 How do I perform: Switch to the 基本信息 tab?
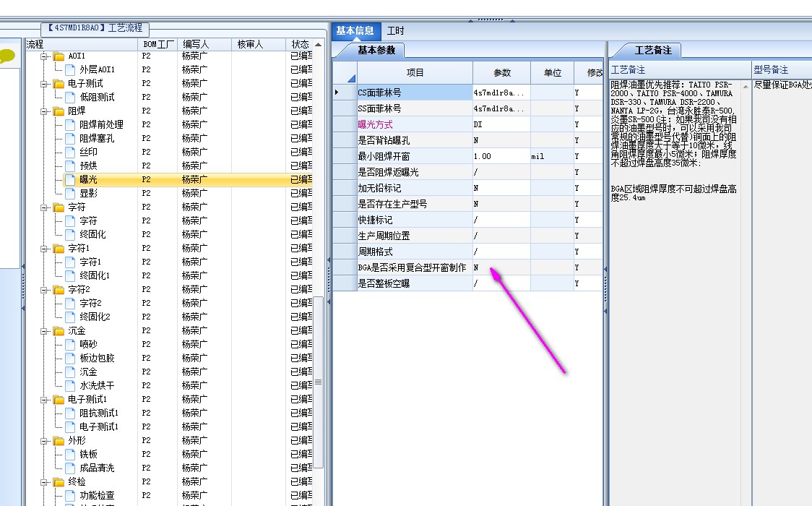pos(355,31)
